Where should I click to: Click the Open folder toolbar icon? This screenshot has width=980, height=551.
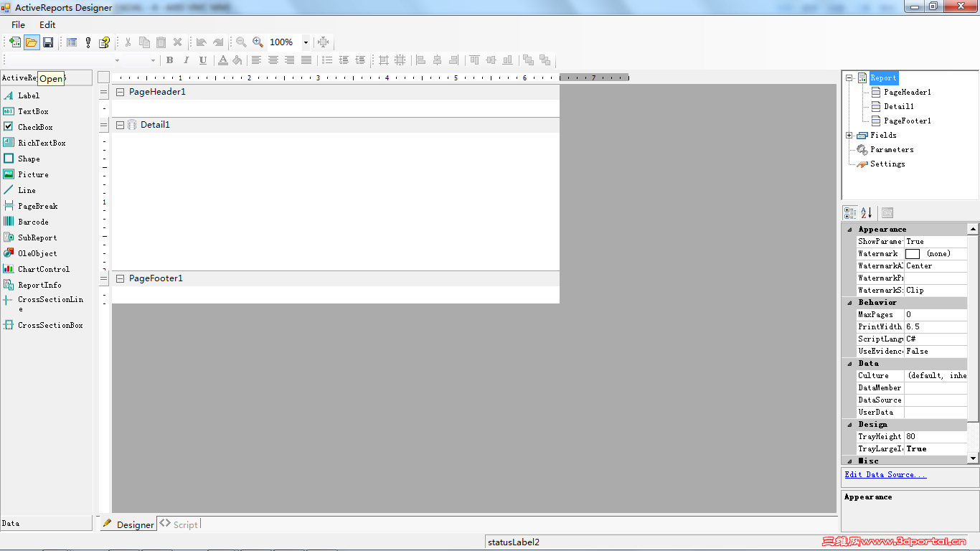(32, 42)
